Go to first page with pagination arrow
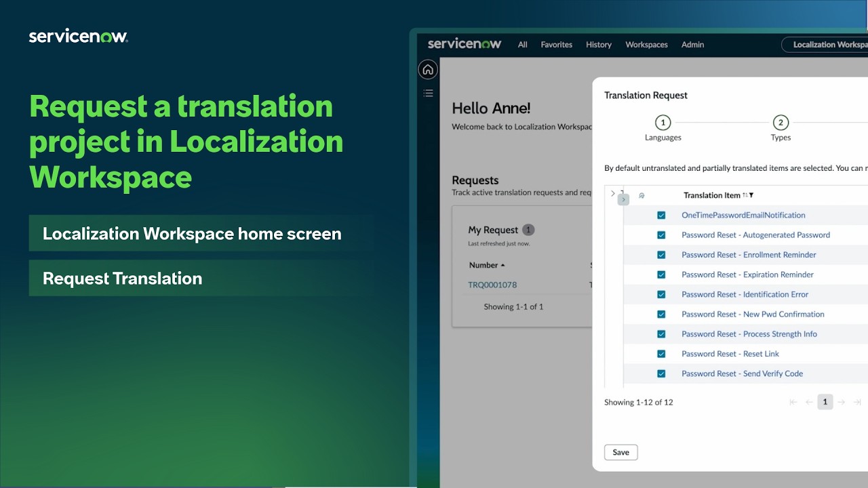 (793, 402)
